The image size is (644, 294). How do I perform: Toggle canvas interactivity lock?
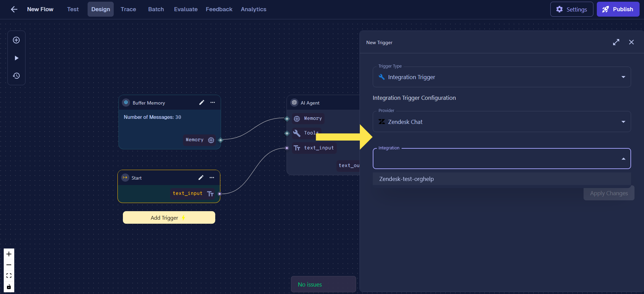[9, 287]
